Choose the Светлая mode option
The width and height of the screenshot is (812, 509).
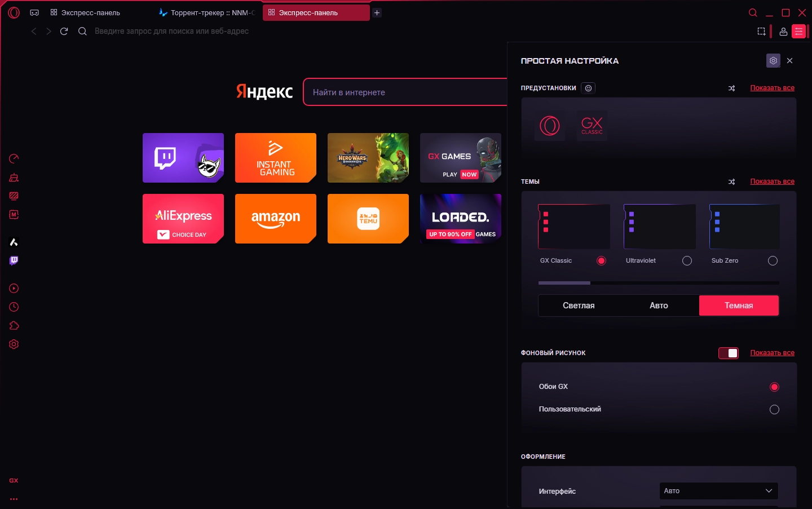[579, 306]
